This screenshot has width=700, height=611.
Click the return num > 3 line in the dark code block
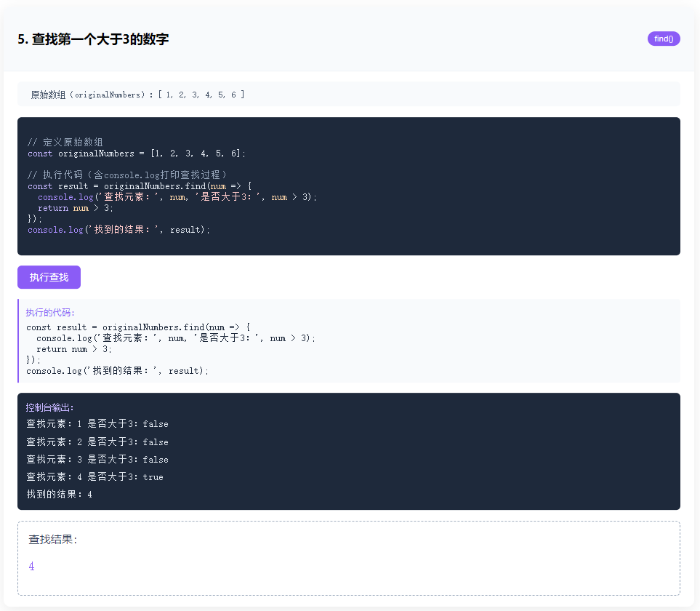pyautogui.click(x=76, y=208)
